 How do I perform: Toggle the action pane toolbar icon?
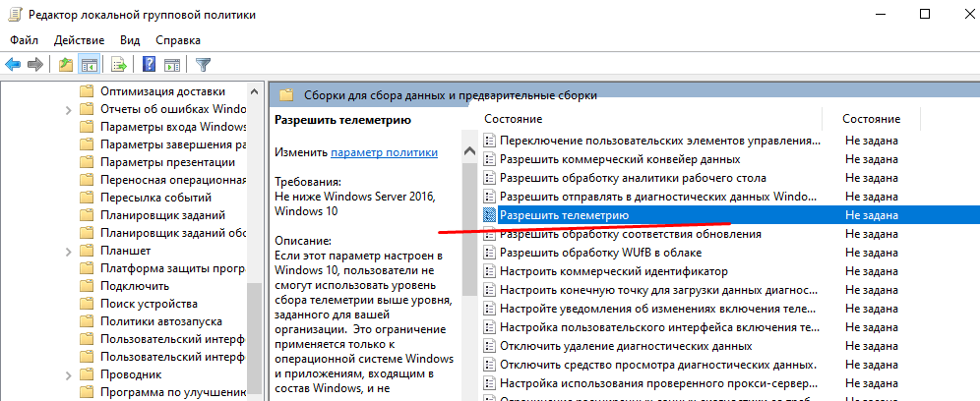tap(171, 65)
